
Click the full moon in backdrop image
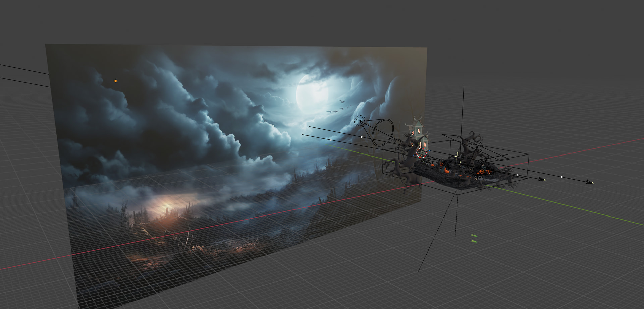(312, 92)
